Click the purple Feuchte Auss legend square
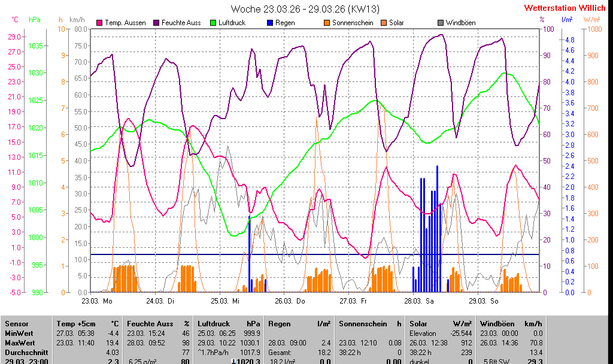 [x=156, y=23]
